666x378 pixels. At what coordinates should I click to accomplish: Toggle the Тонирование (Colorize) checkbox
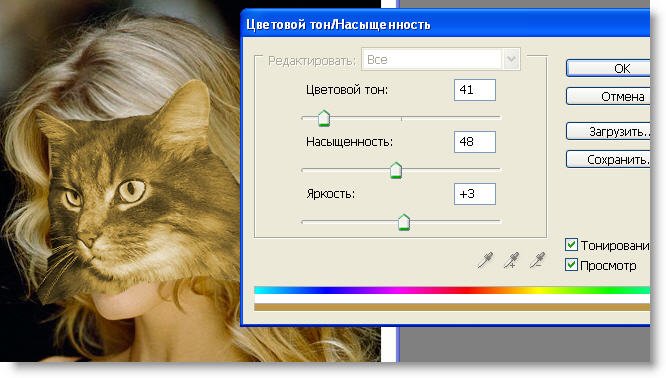coord(571,245)
